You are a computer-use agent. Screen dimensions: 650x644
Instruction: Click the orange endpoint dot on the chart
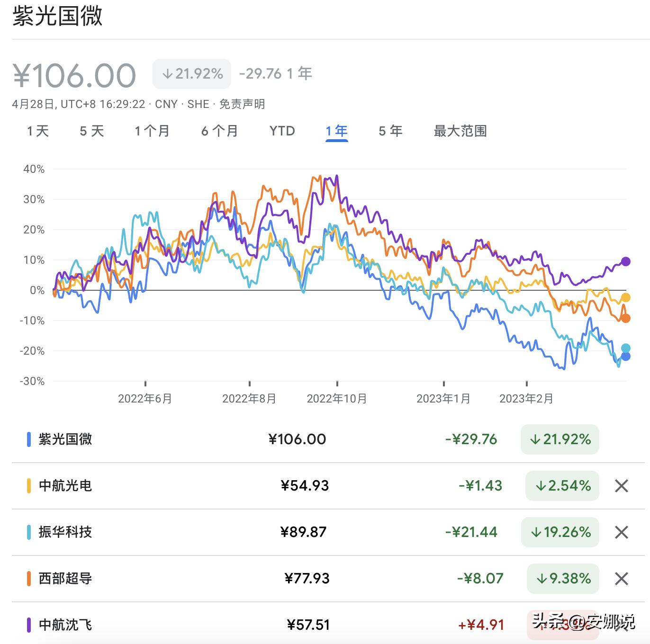click(x=626, y=318)
